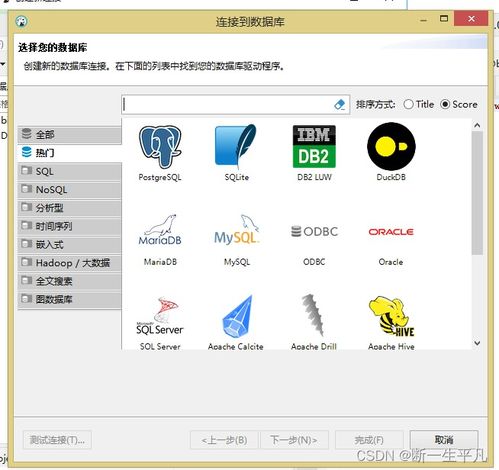Image resolution: width=499 pixels, height=470 pixels.
Task: Select the Oracle database icon
Action: [391, 232]
